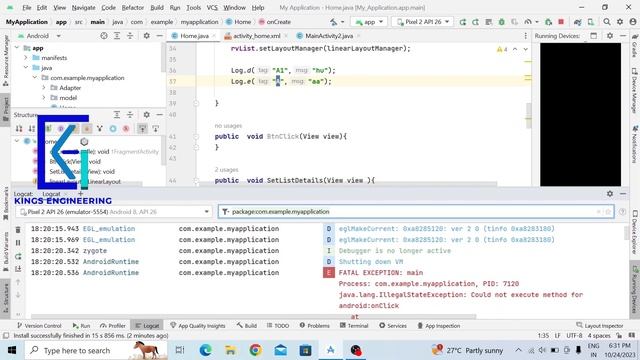Toggle the status bar tool window corner icon

(x=5, y=336)
